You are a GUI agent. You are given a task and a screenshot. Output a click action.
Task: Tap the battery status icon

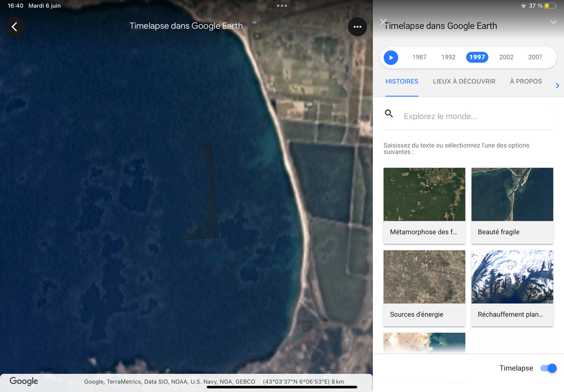coord(550,6)
